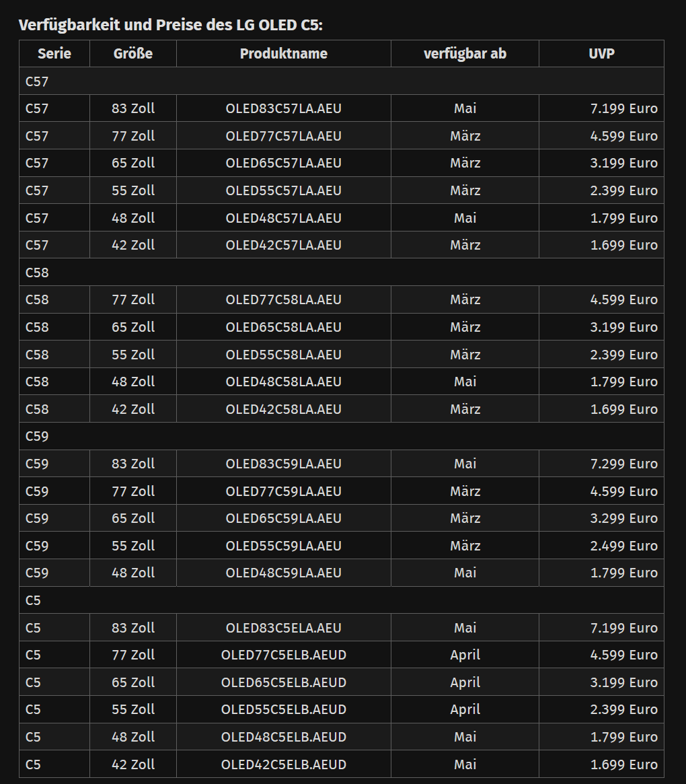Select product name OLED48C59LA.AEU
The width and height of the screenshot is (686, 784).
click(x=283, y=573)
